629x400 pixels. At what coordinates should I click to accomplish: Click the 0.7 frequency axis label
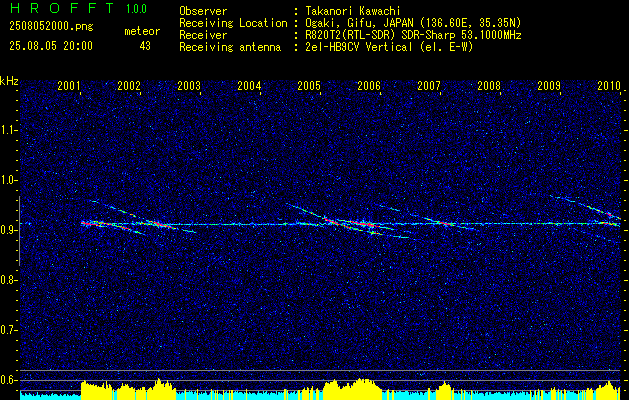point(8,330)
